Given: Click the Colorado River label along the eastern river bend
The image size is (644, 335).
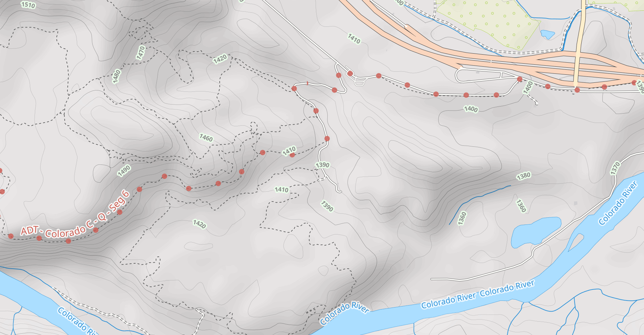Looking at the screenshot, I should (x=618, y=203).
